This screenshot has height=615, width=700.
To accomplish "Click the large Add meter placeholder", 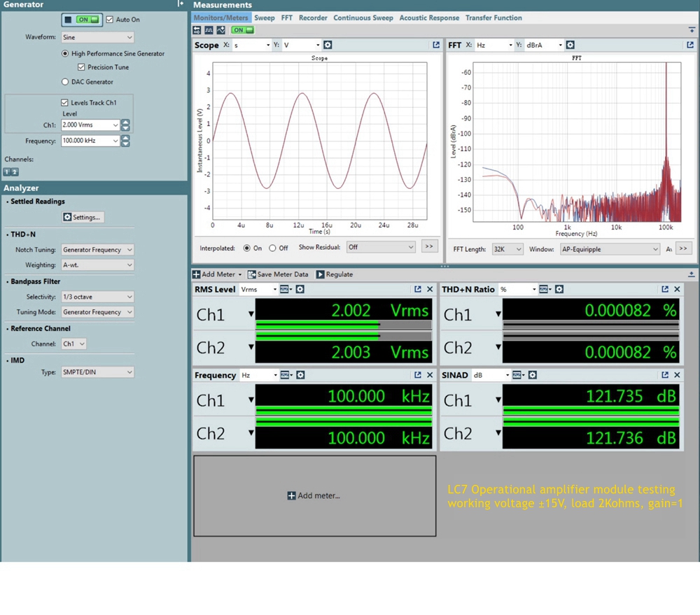I will (314, 496).
